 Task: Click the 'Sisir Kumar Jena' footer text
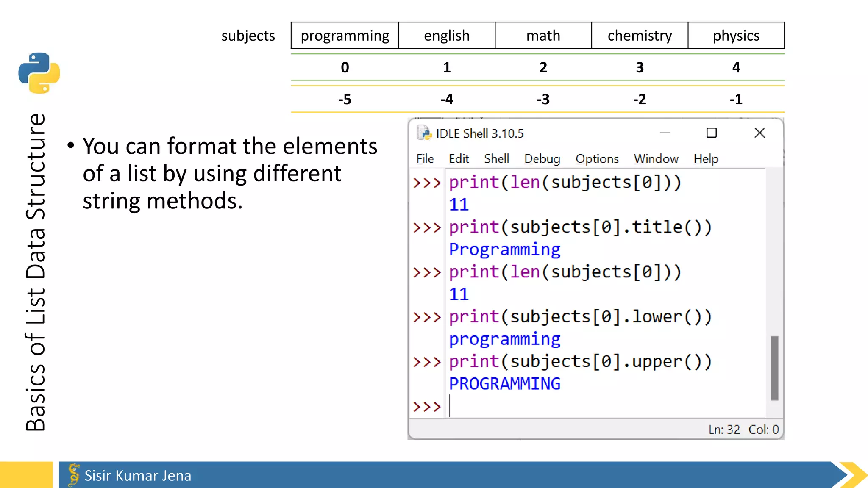(x=138, y=476)
